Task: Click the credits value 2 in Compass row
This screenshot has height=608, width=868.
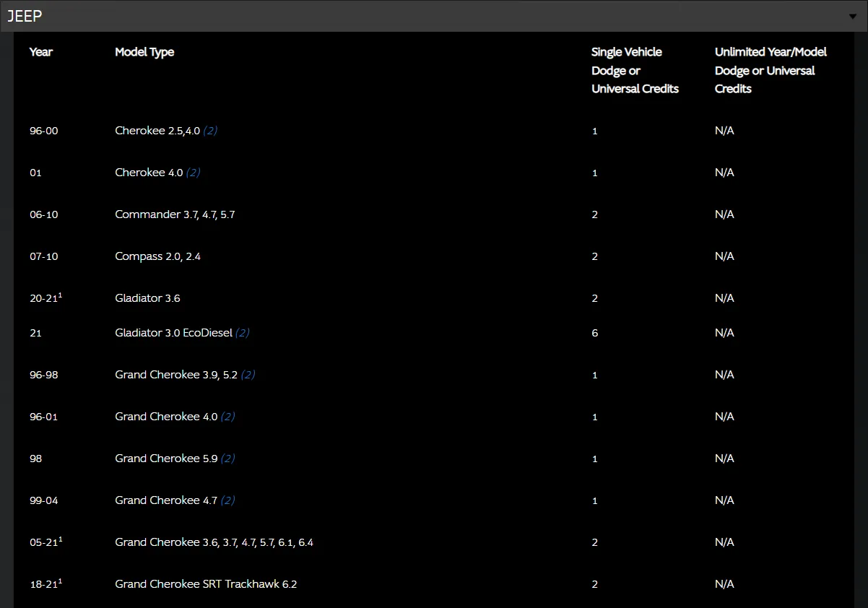Action: click(x=595, y=257)
